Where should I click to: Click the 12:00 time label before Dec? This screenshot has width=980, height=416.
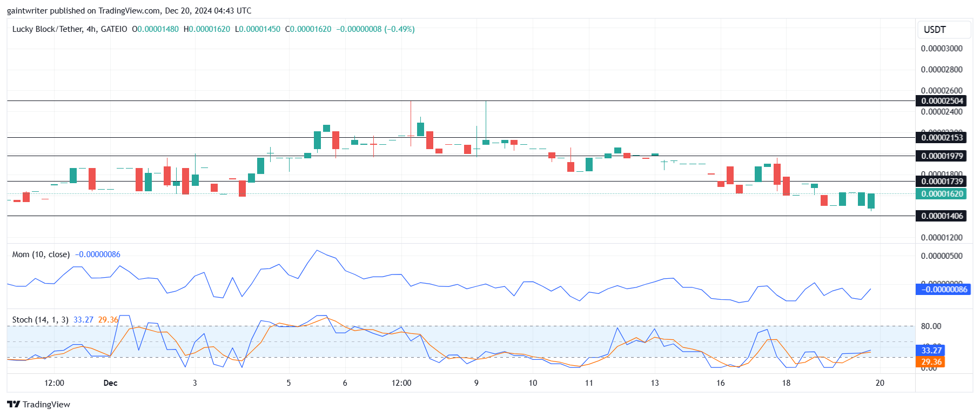coord(54,383)
